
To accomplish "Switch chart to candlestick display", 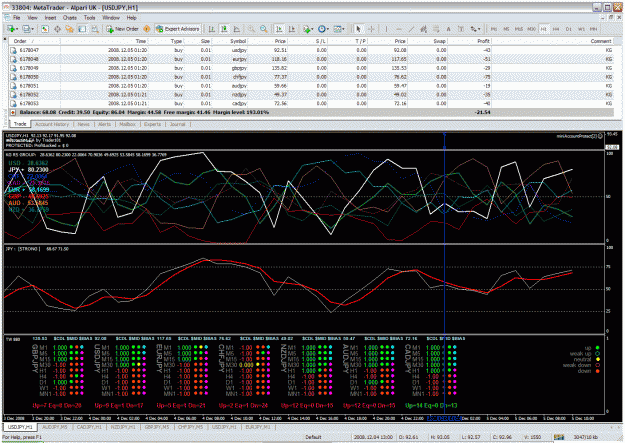I will coord(224,29).
